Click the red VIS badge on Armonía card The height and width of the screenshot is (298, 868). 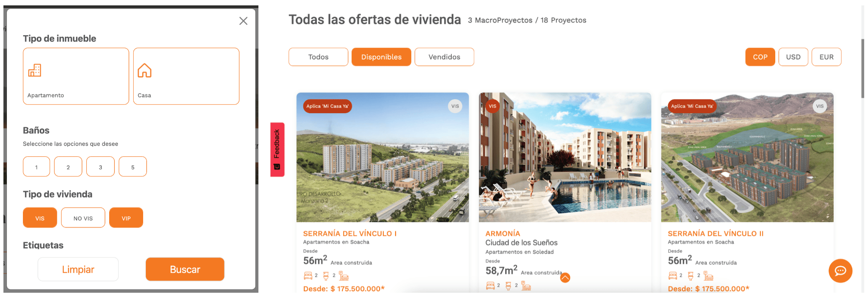click(492, 106)
